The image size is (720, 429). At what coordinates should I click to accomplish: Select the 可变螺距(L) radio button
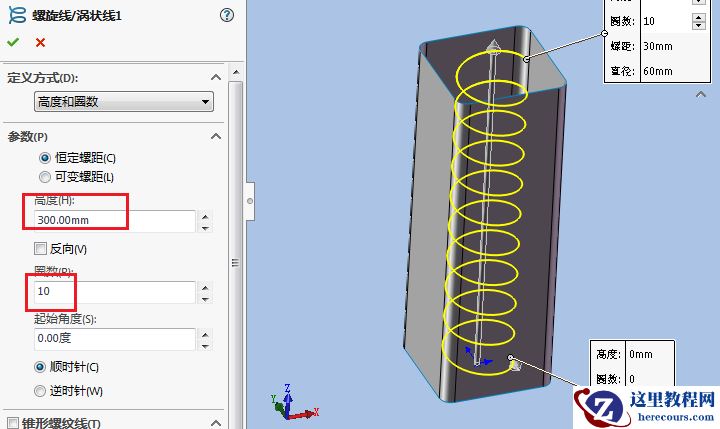45,177
